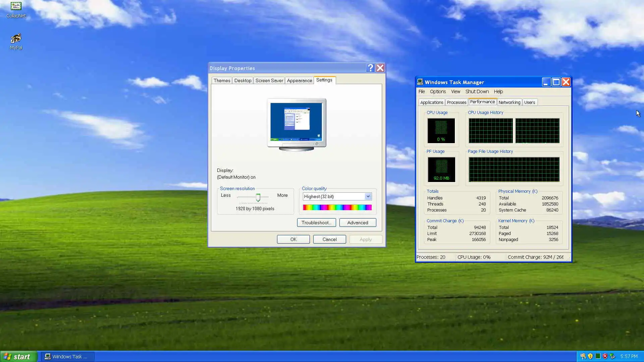Click the Windows Task Manager taskbar button

(x=67, y=357)
